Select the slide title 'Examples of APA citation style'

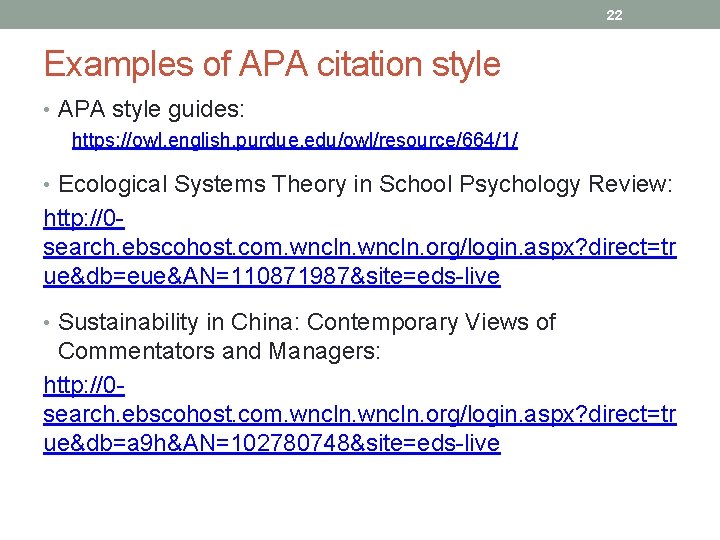[x=272, y=64]
